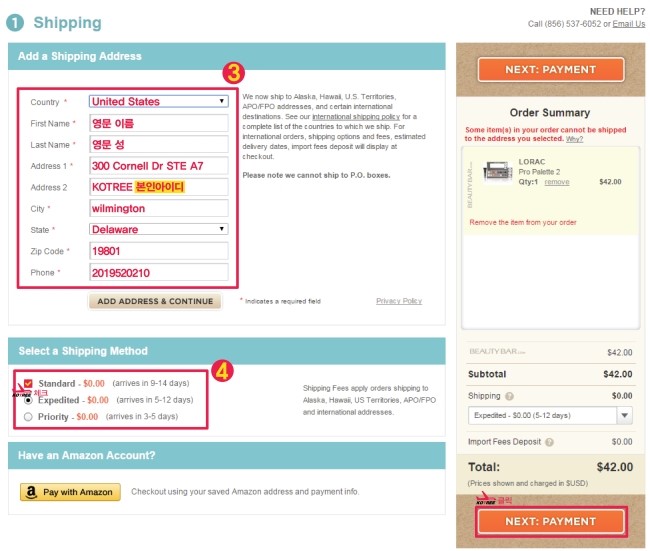The width and height of the screenshot is (650, 551).
Task: Click the Total $42.00 amount
Action: [614, 467]
